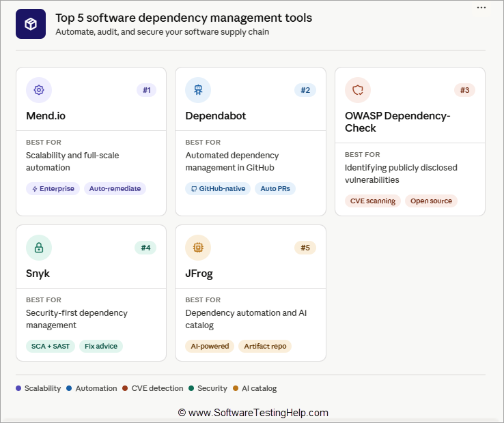Click BEST FOR label on JFrog card

click(203, 300)
